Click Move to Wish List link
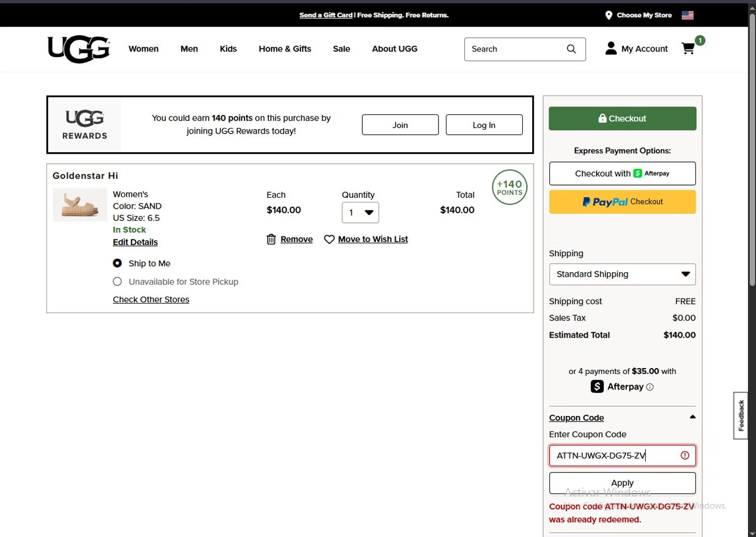756x537 pixels. tap(373, 240)
